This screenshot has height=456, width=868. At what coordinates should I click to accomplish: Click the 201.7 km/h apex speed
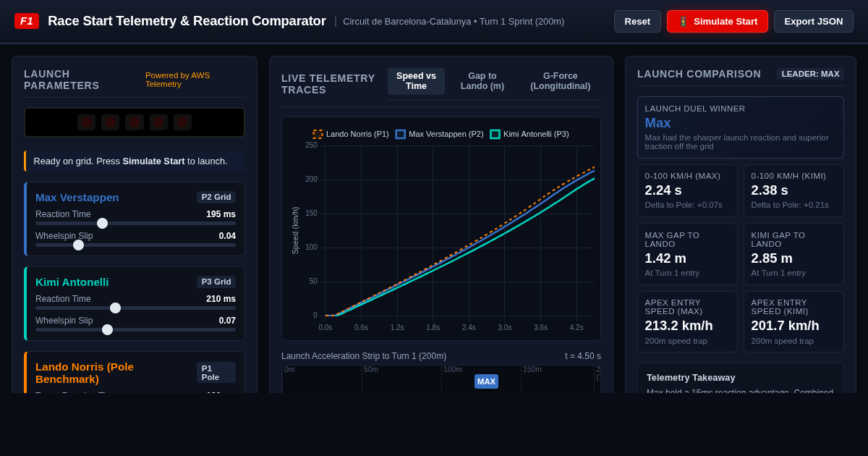pyautogui.click(x=785, y=326)
